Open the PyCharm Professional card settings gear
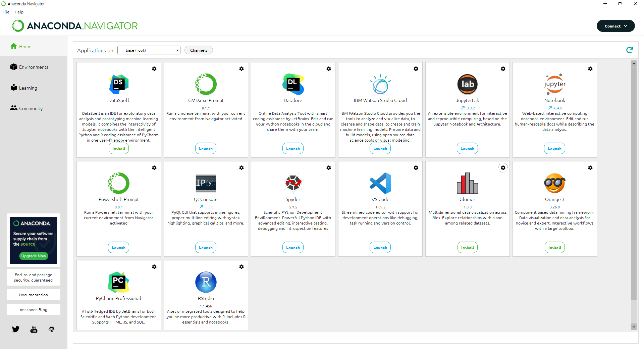Viewport: 644px width, 349px height. tap(154, 267)
